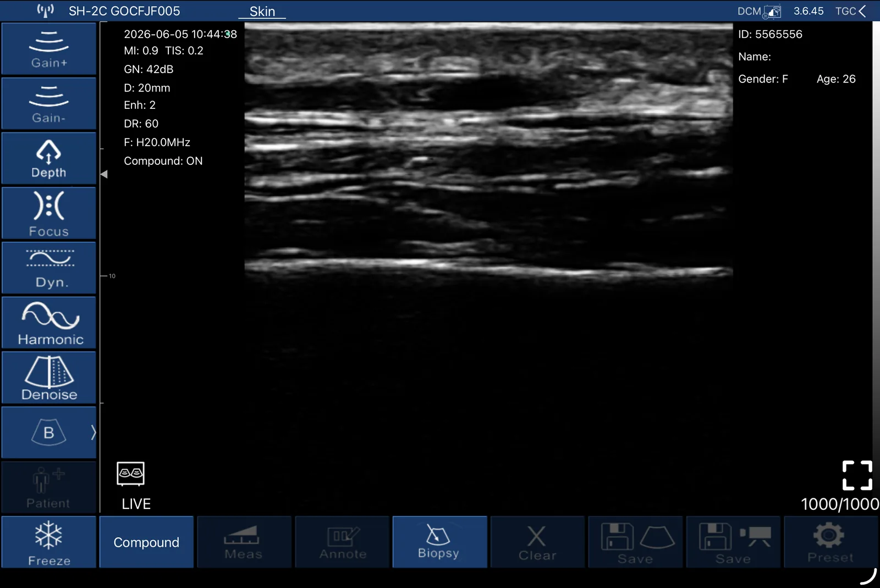This screenshot has height=588, width=880.
Task: Adjust dynamic range with the Dyn. button
Action: click(x=49, y=268)
